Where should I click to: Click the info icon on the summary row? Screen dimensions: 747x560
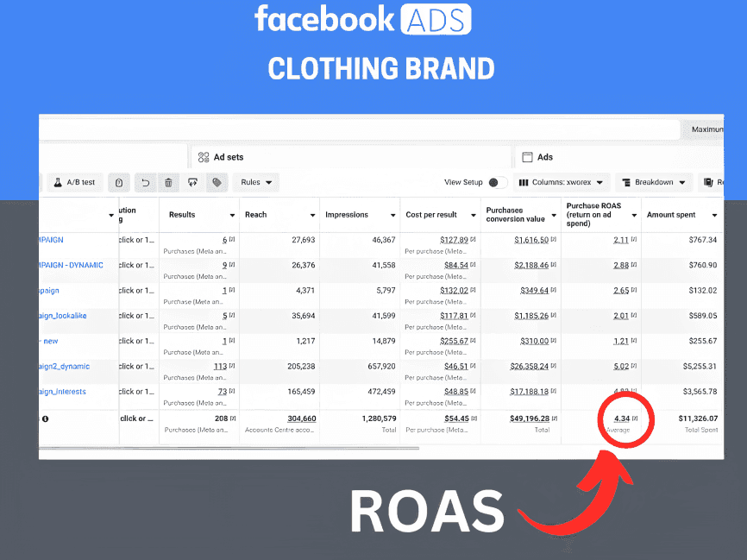[x=45, y=418]
